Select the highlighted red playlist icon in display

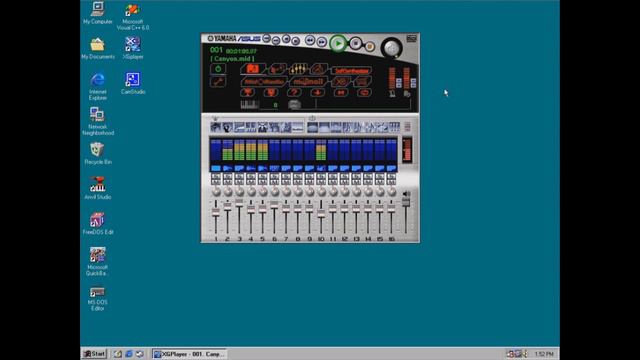coord(253,69)
